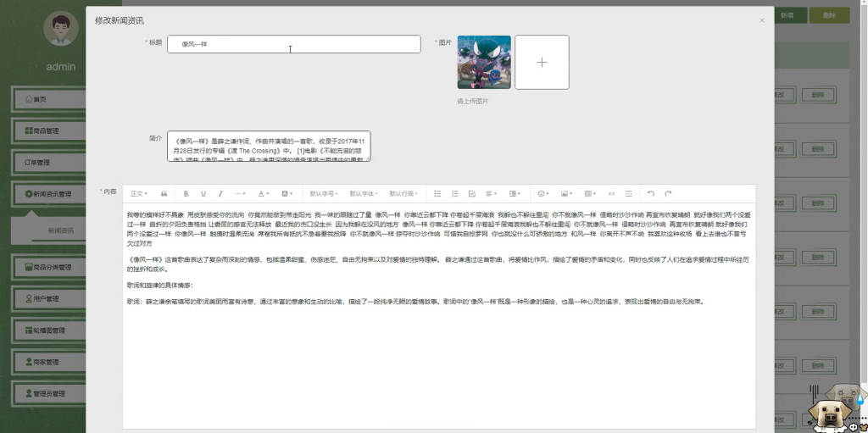868x433 pixels.
Task: Select the 新闻资讯 submenu item
Action: [x=60, y=230]
